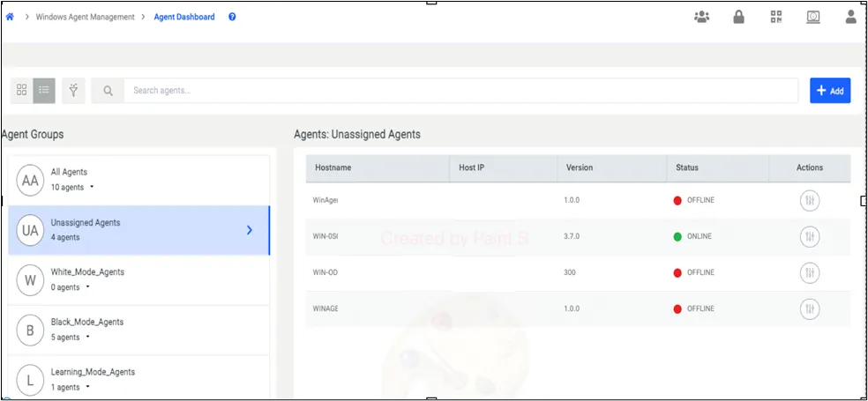Click the AA avatar circle
The width and height of the screenshot is (868, 401).
point(31,181)
